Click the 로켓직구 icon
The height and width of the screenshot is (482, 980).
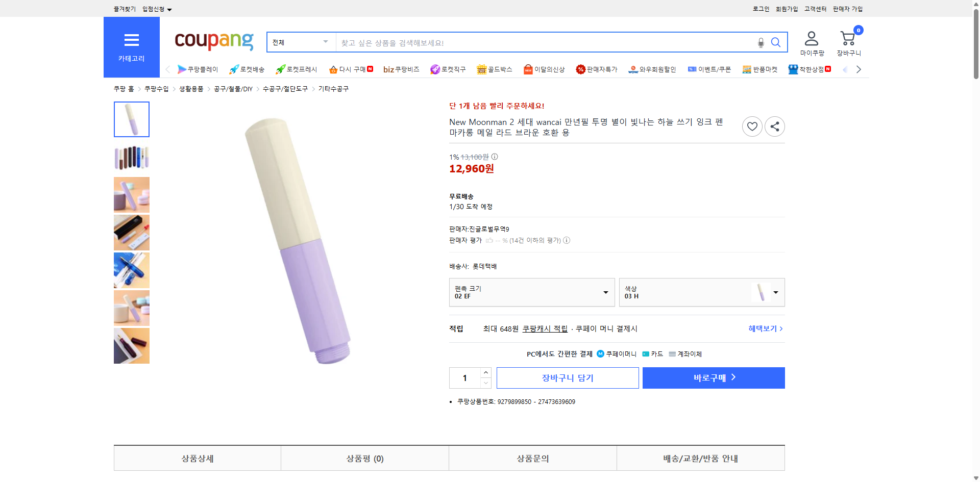pyautogui.click(x=435, y=69)
